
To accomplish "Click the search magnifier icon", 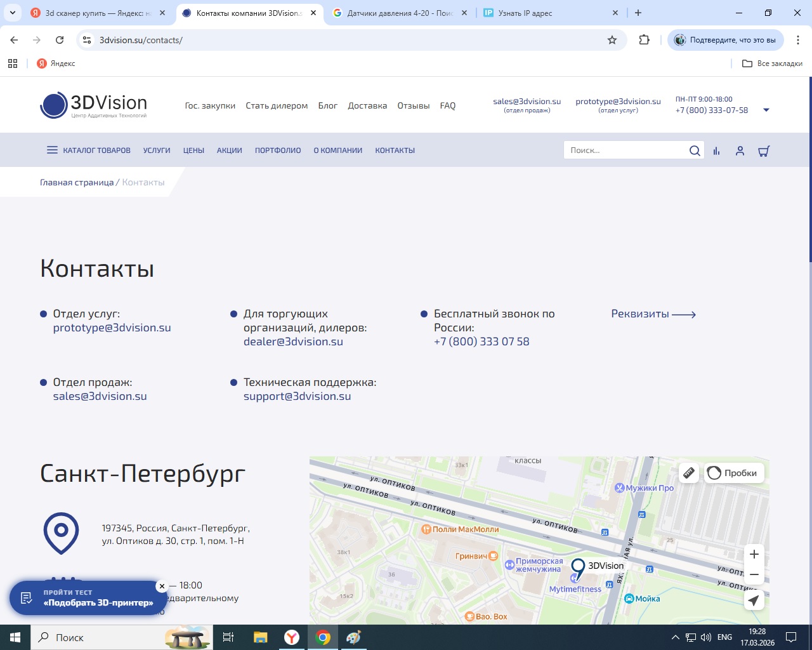I will (695, 150).
